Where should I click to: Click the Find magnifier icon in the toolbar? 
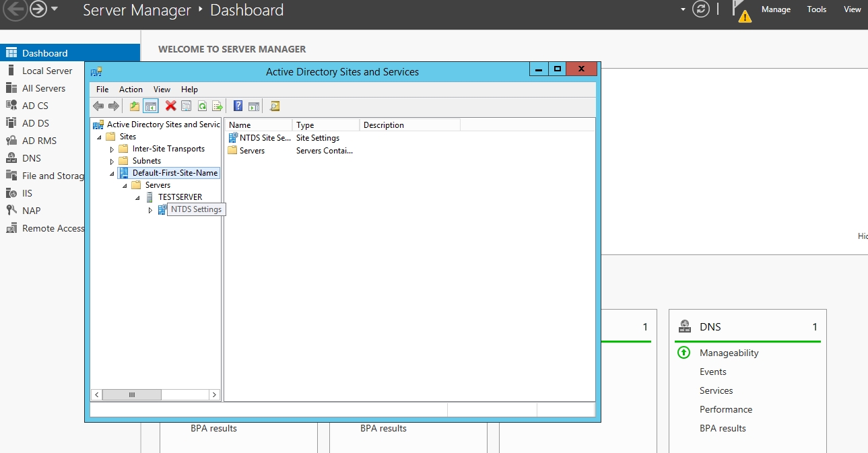pos(274,106)
